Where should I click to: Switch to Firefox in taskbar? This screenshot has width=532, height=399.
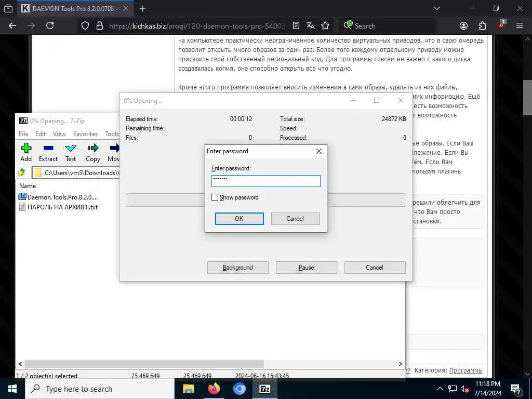point(214,389)
